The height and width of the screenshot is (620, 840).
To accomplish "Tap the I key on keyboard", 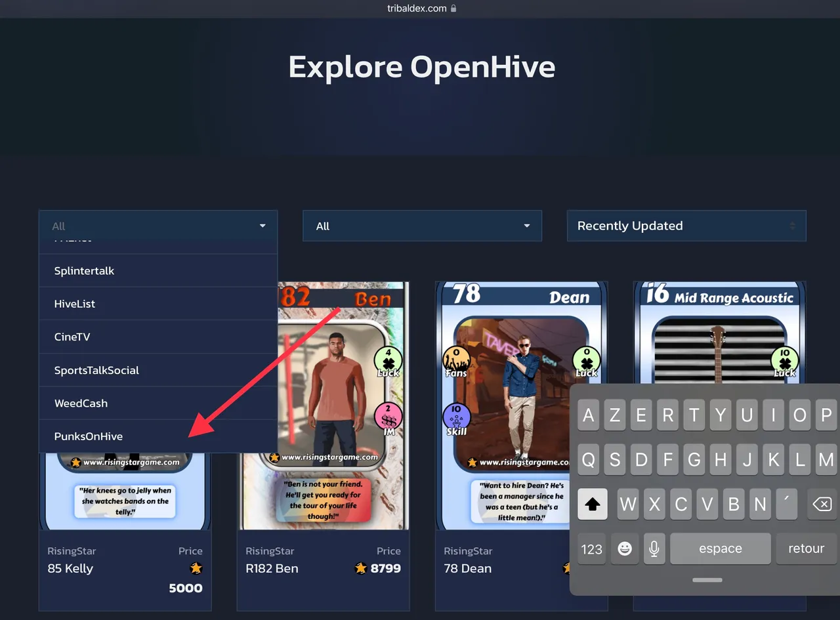I will (x=774, y=415).
